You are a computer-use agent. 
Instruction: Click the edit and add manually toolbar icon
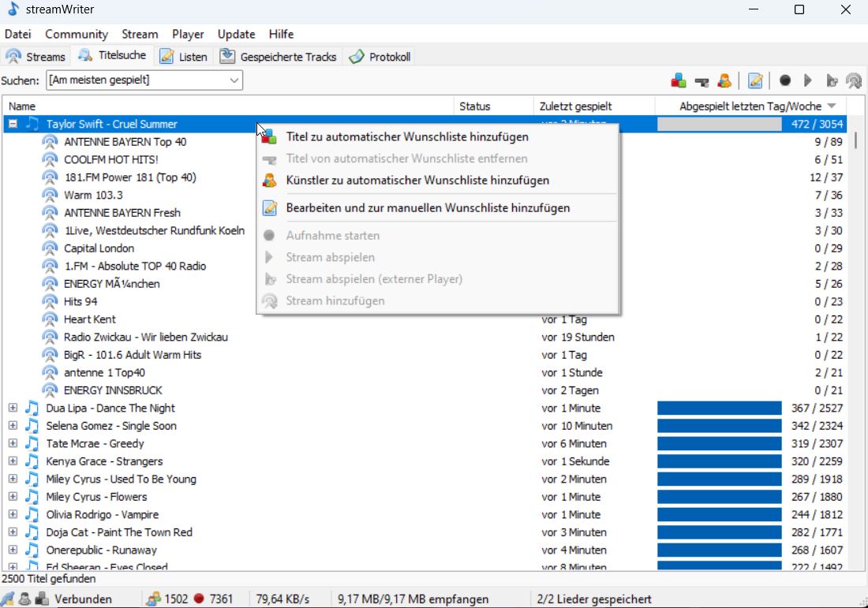(755, 80)
